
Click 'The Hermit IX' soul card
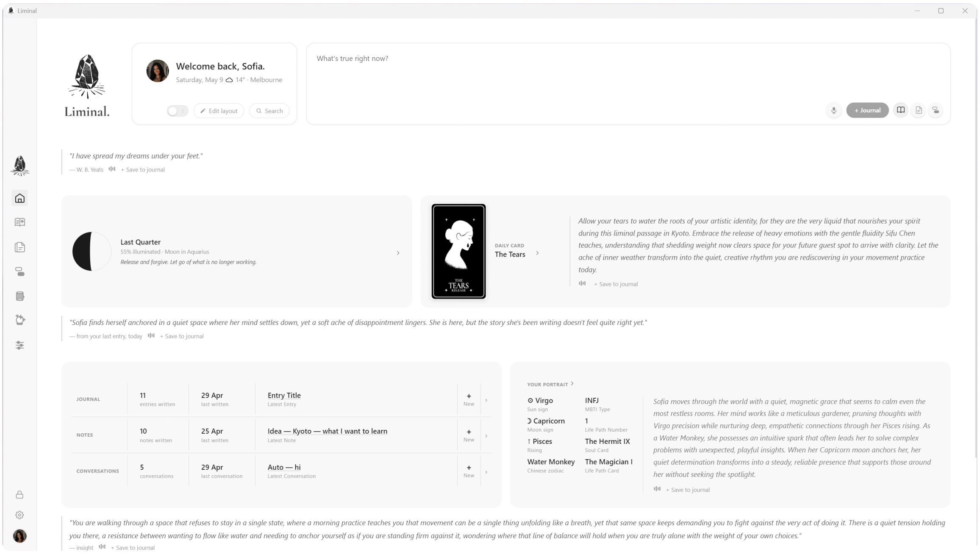tap(607, 441)
